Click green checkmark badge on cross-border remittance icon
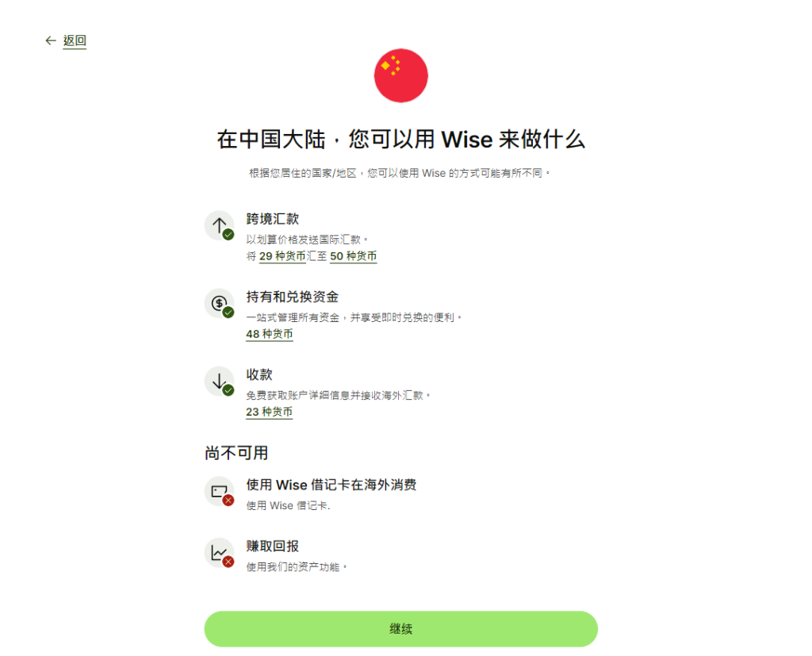The width and height of the screenshot is (812, 656). pyautogui.click(x=228, y=235)
